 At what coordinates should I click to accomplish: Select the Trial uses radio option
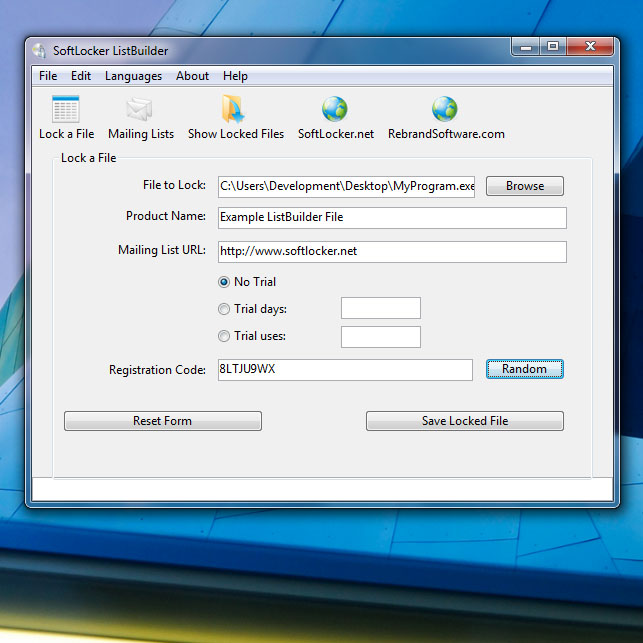224,336
